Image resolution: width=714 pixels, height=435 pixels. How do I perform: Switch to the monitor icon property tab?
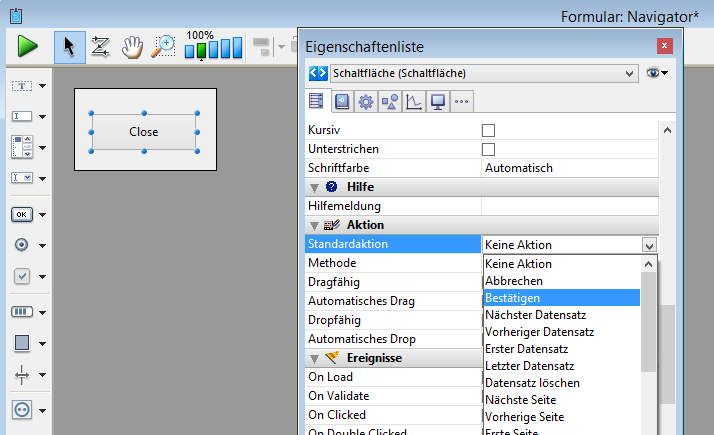click(x=437, y=101)
